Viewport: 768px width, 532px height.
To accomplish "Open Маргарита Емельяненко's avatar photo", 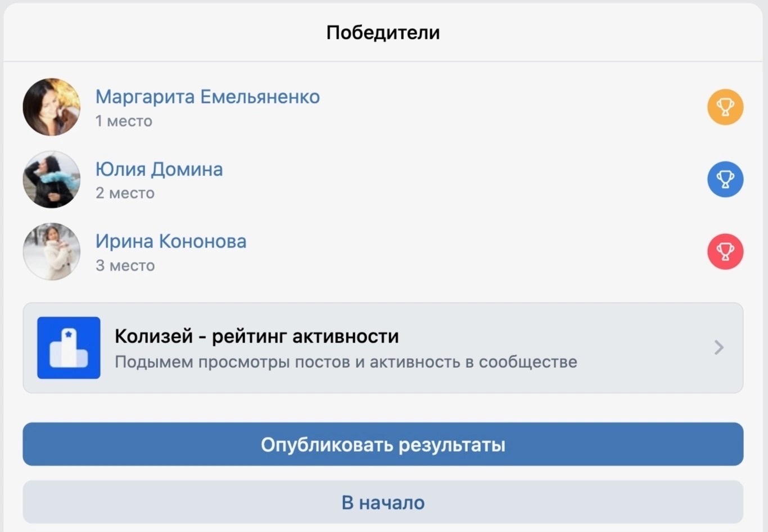I will pyautogui.click(x=52, y=107).
